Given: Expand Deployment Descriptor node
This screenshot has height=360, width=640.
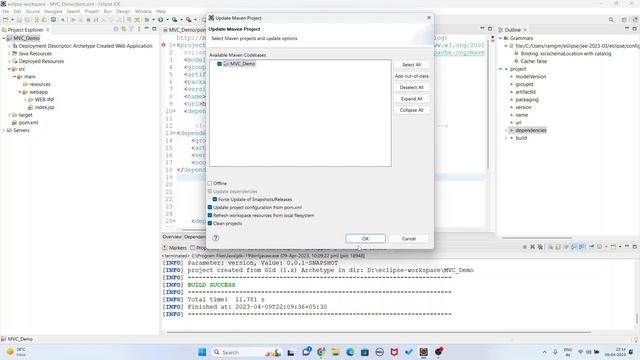Looking at the screenshot, I should point(9,46).
